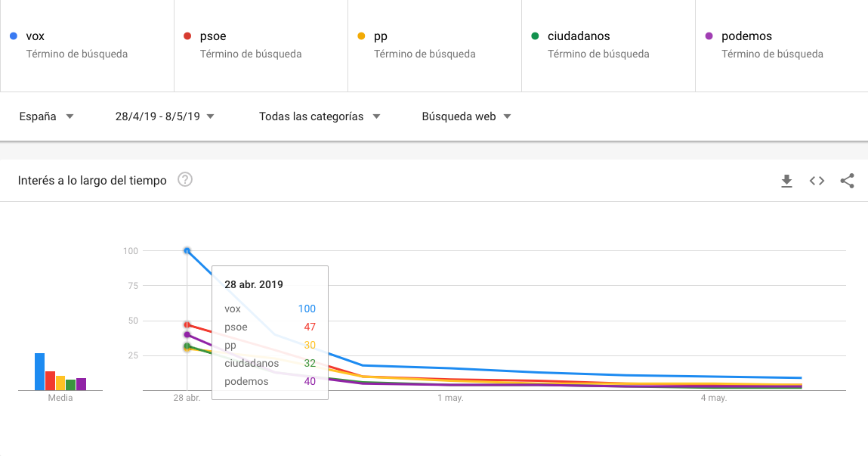Open the España region dropdown
This screenshot has width=868, height=456.
tap(47, 116)
